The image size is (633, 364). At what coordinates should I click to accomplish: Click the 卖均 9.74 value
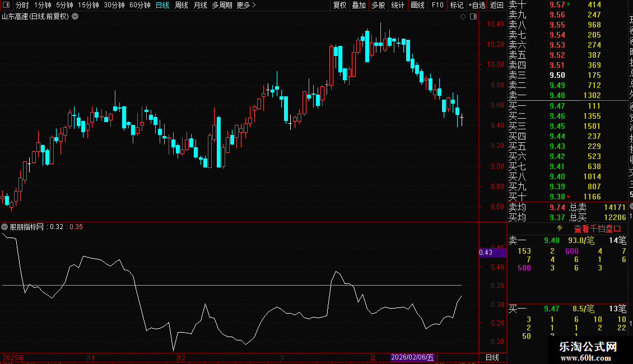pyautogui.click(x=557, y=207)
